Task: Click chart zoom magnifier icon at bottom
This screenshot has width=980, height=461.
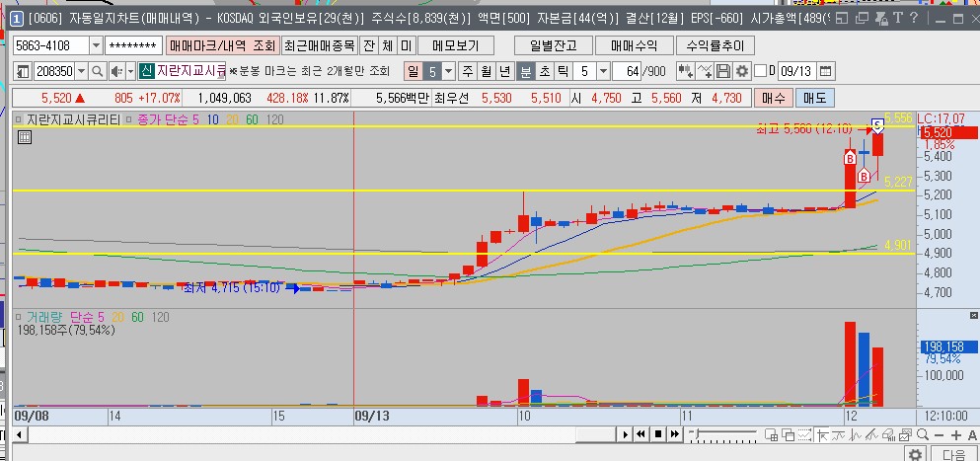Action: pos(923,434)
